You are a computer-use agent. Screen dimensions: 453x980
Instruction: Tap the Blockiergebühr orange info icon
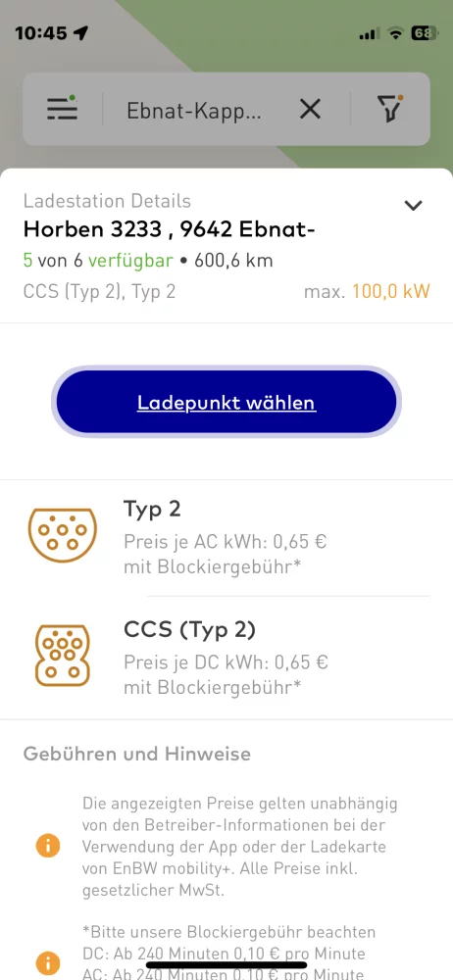click(x=48, y=961)
